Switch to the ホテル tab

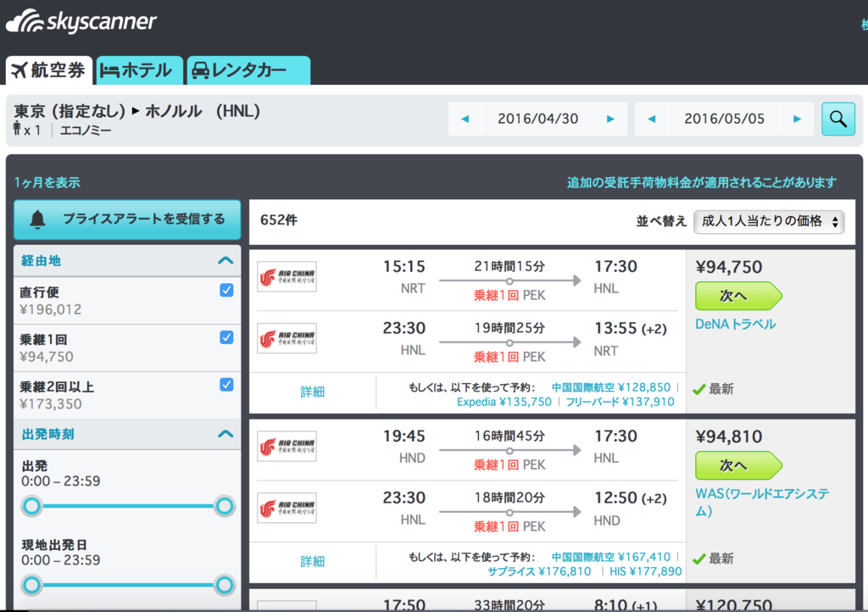click(x=139, y=71)
